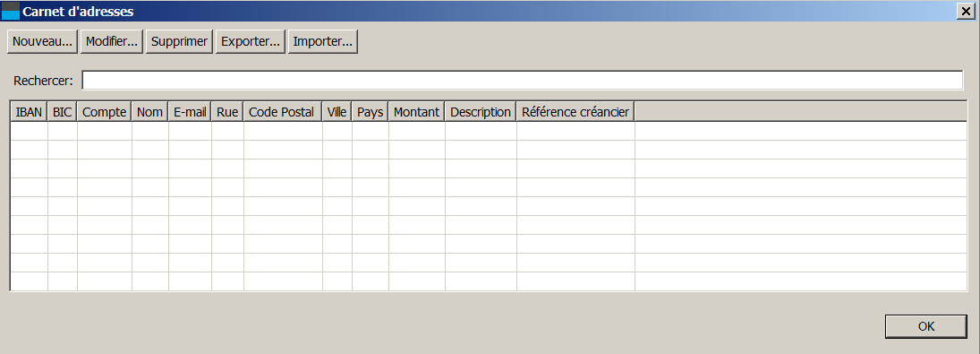Viewport: 980px width, 354px height.
Task: Focus the Rechercer search field
Action: [523, 81]
